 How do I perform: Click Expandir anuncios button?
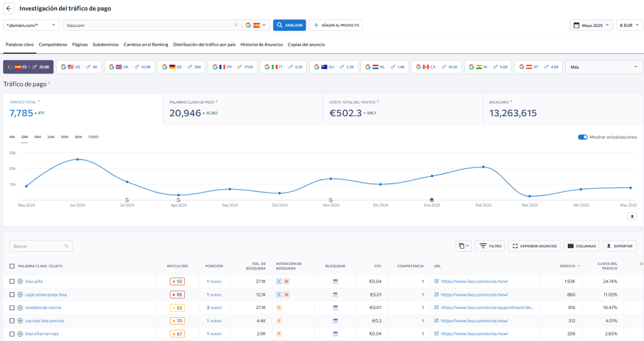click(x=535, y=246)
